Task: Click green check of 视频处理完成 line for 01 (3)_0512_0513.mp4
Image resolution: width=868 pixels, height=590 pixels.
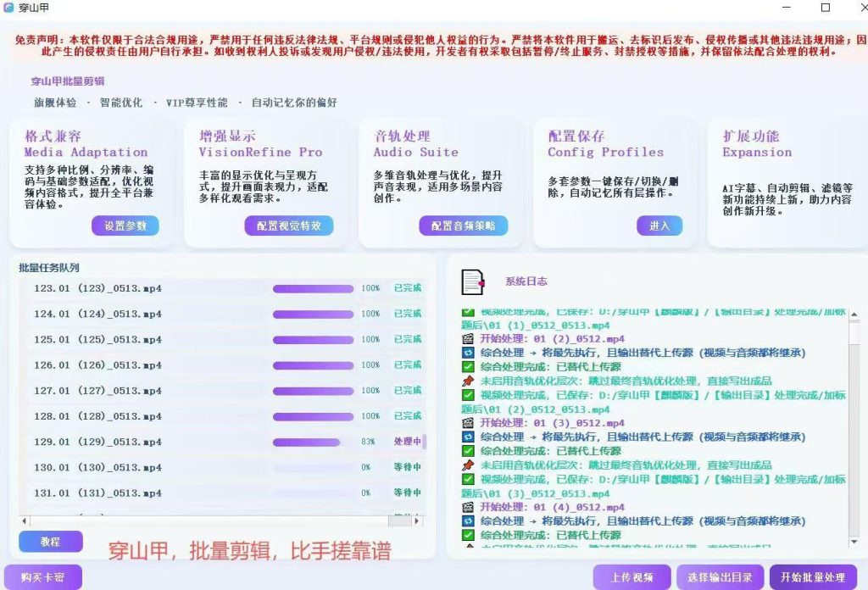Action: pyautogui.click(x=468, y=479)
